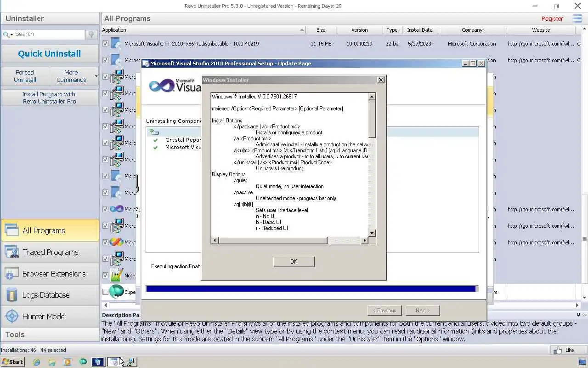Viewport: 588px width, 368px height.
Task: Click the Next button in Visual Studio Setup
Action: pos(423,310)
